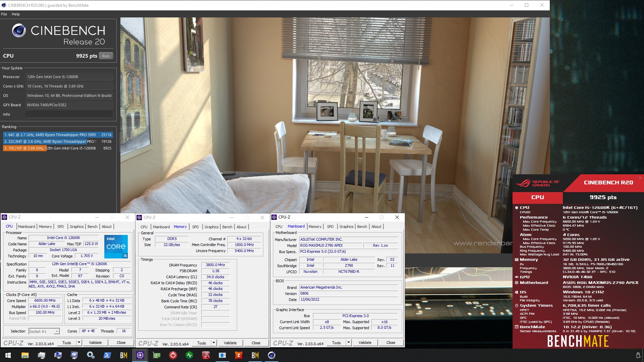Screen dimensions: 644x362
Task: Click the BENCHMATE logo at the panel bottom
Action: (578, 341)
